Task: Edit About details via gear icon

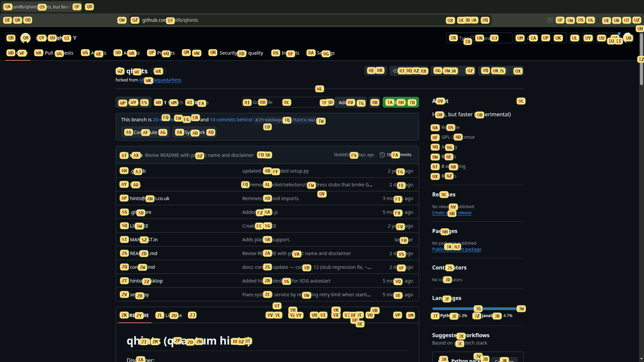Action: tap(521, 101)
